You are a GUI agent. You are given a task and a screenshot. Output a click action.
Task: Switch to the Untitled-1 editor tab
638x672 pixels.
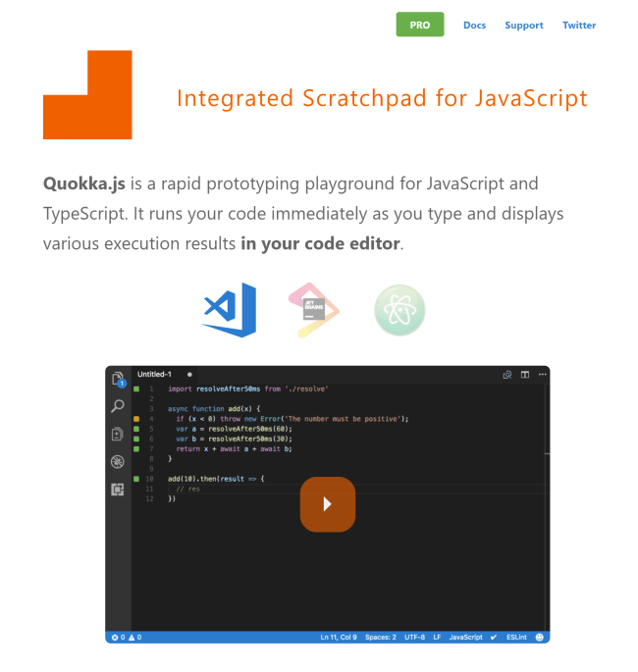point(155,374)
